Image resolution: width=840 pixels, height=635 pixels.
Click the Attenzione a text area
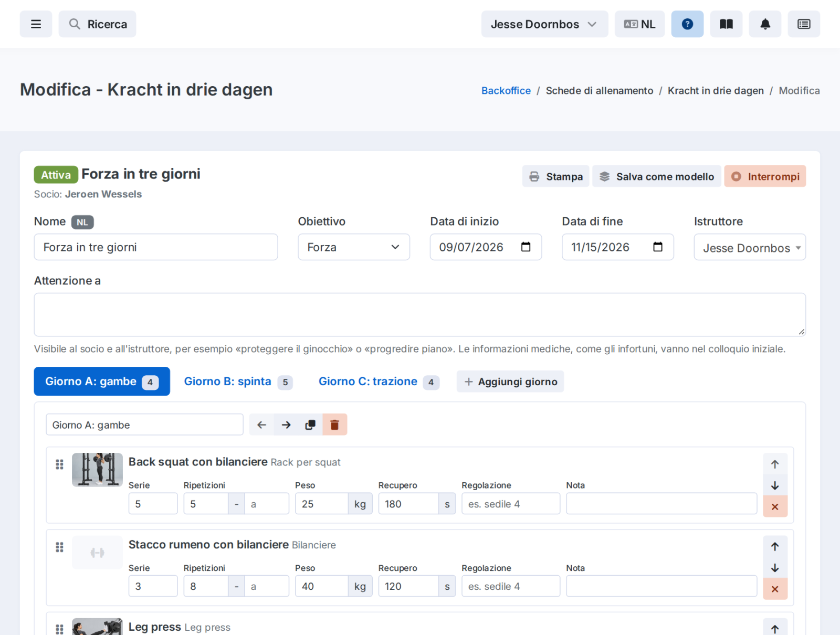pos(420,314)
